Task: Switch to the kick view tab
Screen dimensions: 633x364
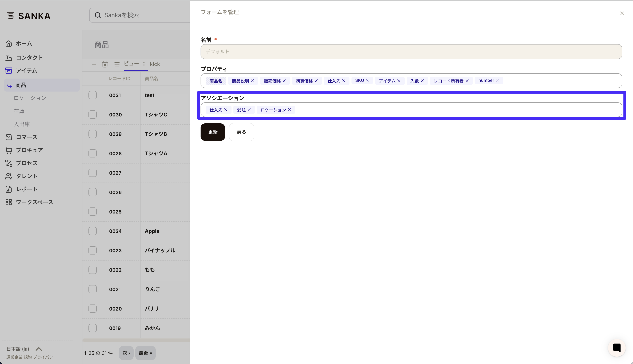Action: pyautogui.click(x=155, y=64)
